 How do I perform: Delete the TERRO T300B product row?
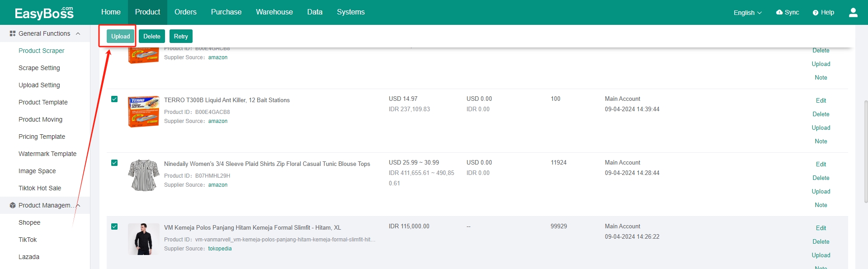coord(821,114)
